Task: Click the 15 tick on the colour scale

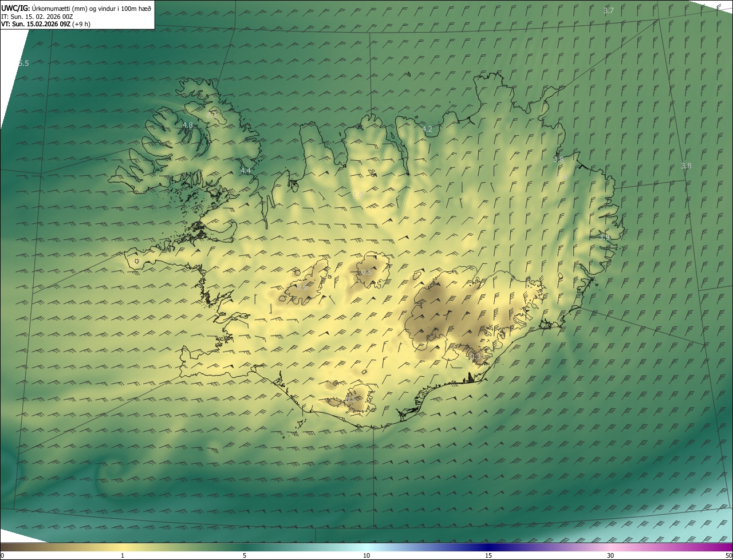Action: coord(488,555)
